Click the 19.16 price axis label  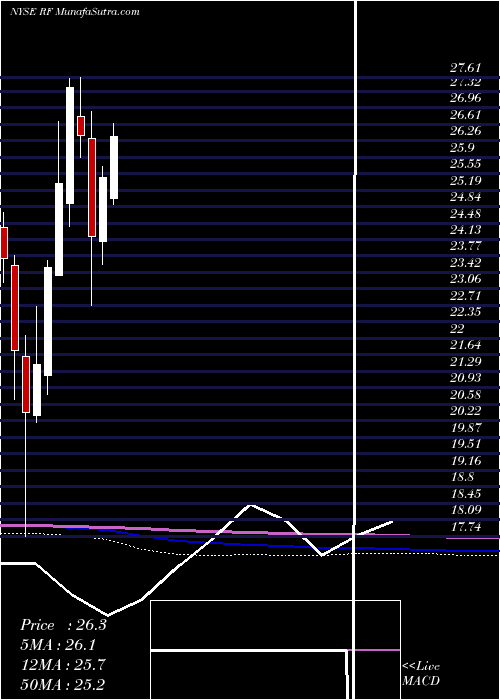pyautogui.click(x=465, y=460)
